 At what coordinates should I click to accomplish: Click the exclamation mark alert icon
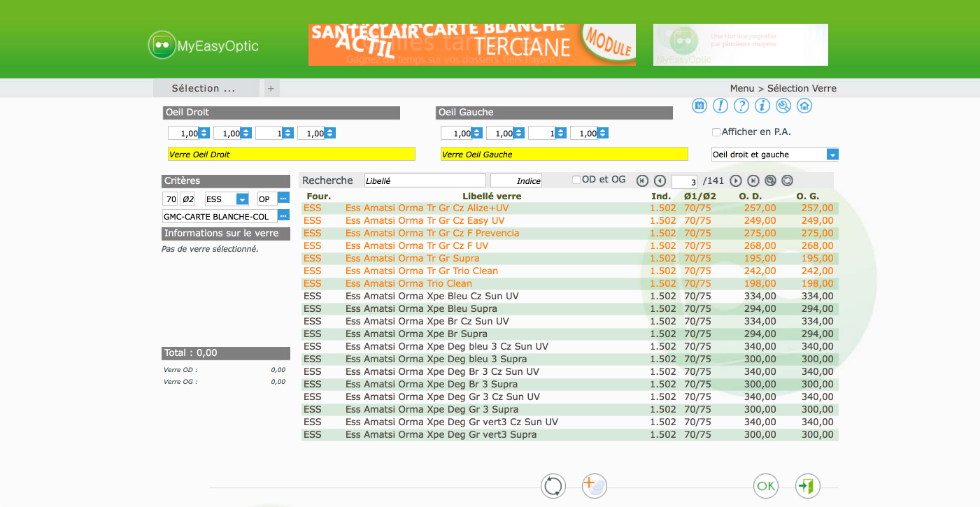click(720, 106)
